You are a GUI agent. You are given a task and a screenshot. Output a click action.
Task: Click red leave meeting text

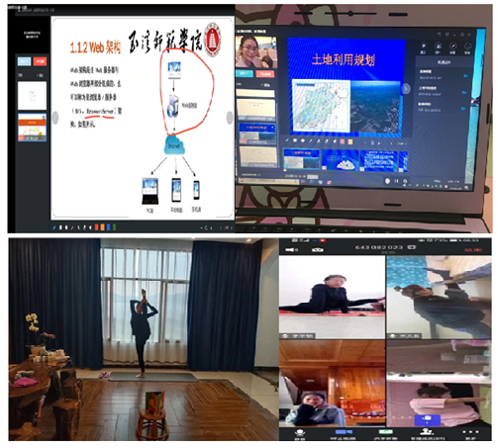click(473, 250)
